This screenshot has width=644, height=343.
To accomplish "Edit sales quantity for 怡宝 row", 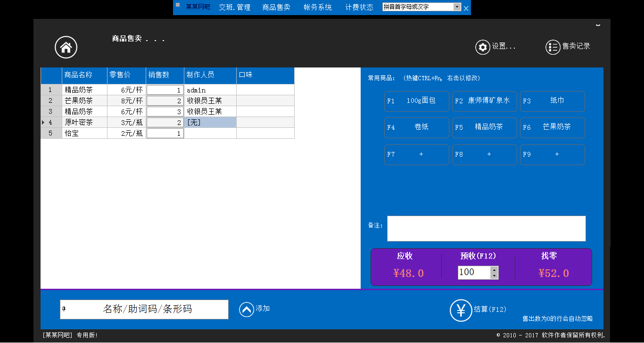I will point(165,133).
